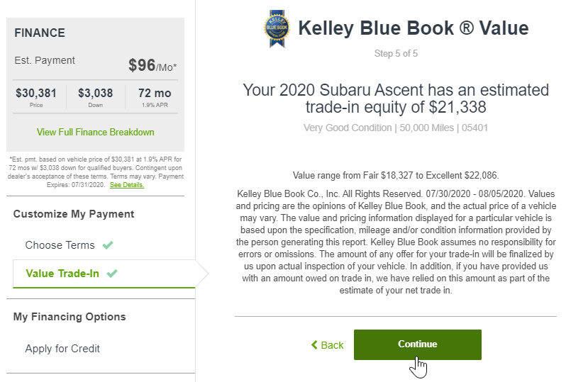Screen dimensions: 588x382
Task: Select the Choose Terms step
Action: (x=60, y=245)
